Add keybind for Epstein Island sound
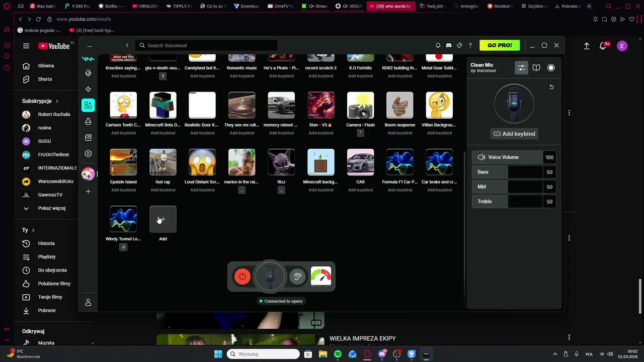The height and width of the screenshot is (362, 644). pos(123,190)
